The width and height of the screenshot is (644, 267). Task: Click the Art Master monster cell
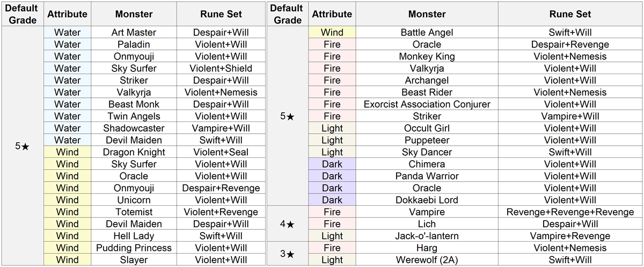[134, 33]
